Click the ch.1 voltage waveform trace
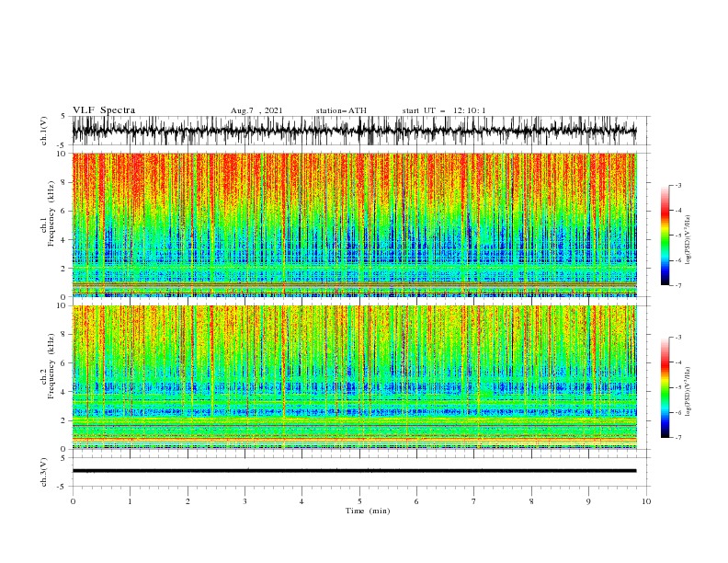 coord(354,131)
